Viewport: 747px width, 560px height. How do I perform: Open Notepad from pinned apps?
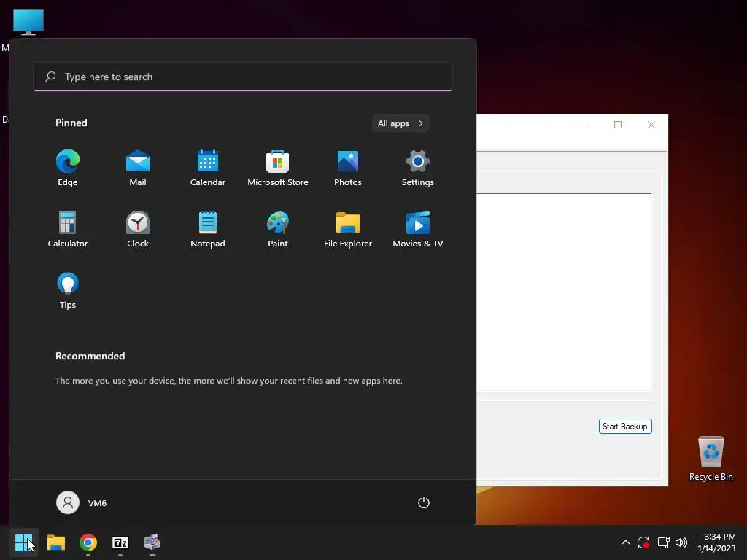208,230
